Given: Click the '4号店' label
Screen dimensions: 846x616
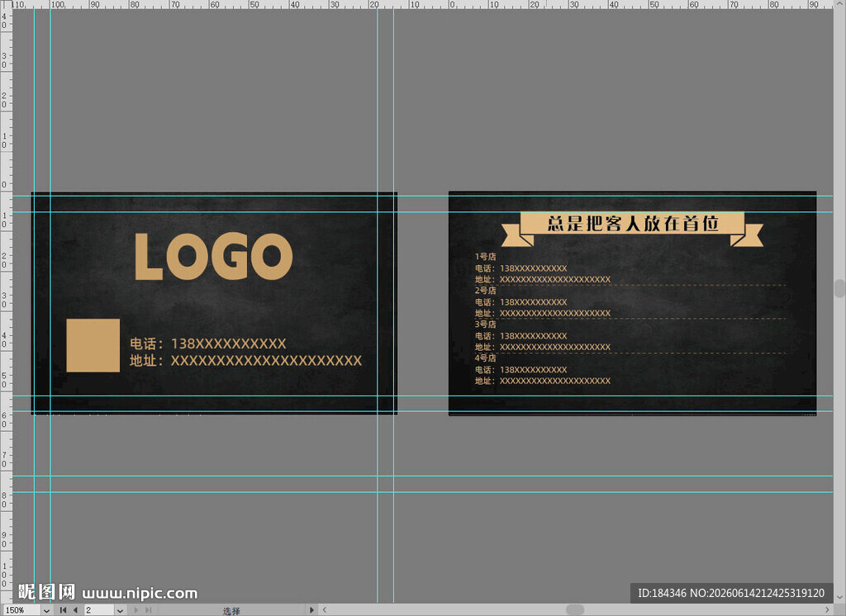Looking at the screenshot, I should [x=485, y=358].
